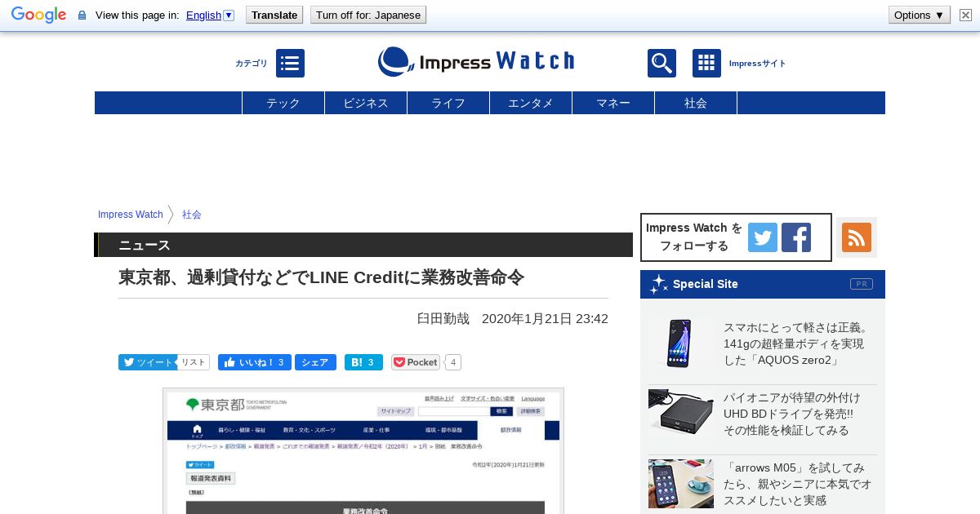Viewport: 980px width, 514px height.
Task: Open the ライフ navigation tab
Action: [448, 103]
